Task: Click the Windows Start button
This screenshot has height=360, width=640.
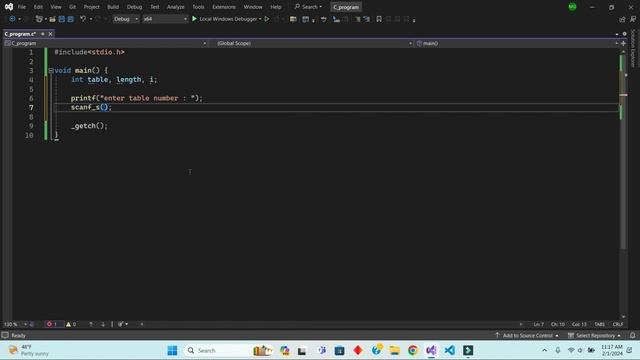Action: point(172,350)
